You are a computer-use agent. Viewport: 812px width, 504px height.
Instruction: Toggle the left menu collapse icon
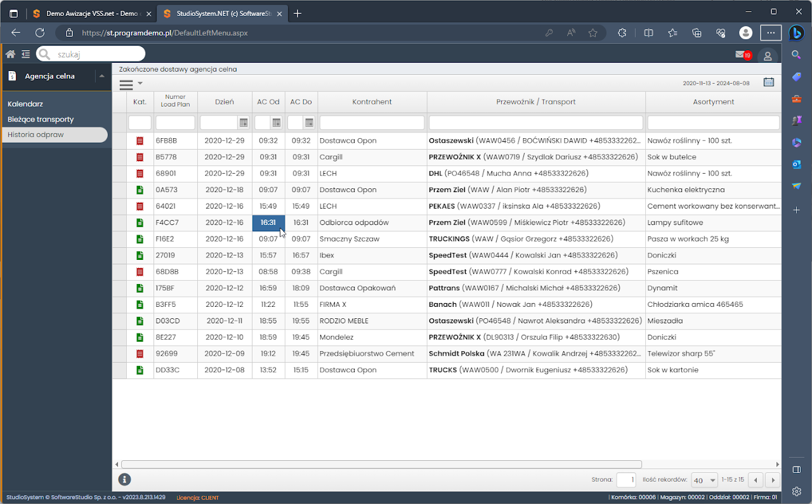tap(25, 55)
